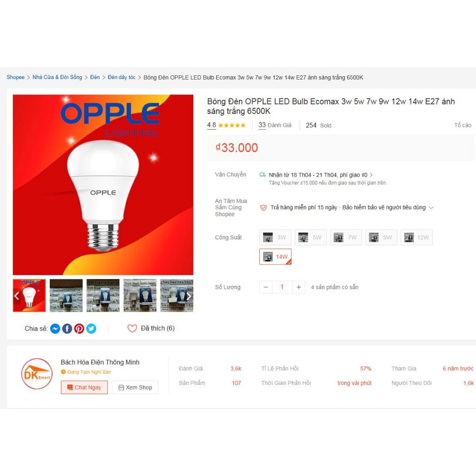Share product on Twitter icon

pyautogui.click(x=91, y=329)
